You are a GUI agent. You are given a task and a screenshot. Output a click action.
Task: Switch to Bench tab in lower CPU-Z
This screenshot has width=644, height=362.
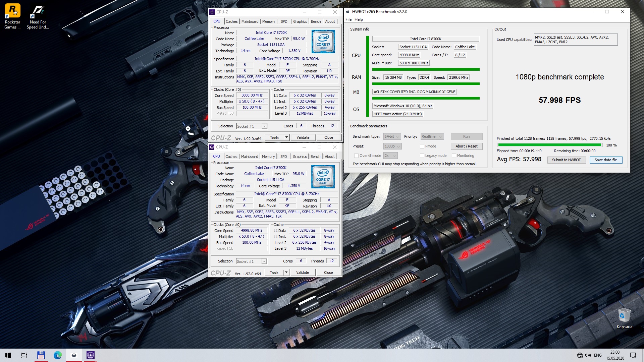[315, 157]
